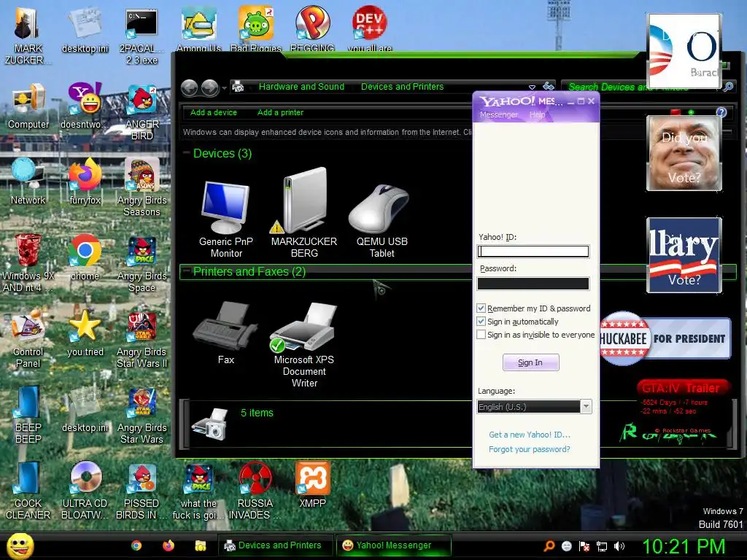Open the Help menu in Yahoo Messenger
747x560 pixels.
[537, 114]
